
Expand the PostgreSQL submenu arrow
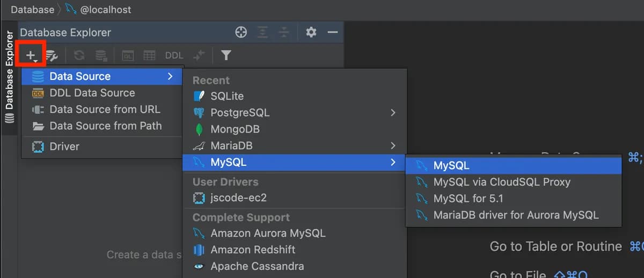click(393, 113)
